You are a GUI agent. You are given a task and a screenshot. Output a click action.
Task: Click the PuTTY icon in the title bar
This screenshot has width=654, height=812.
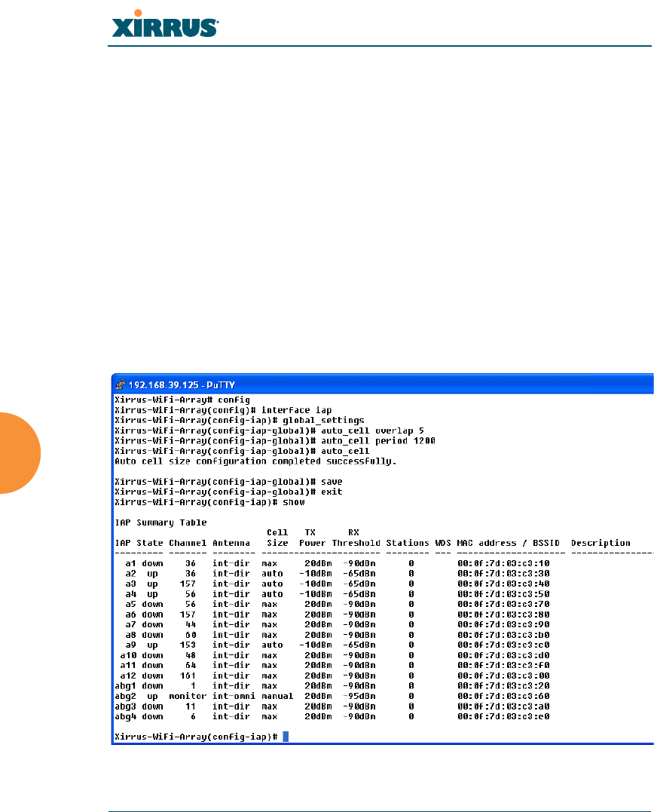[120, 385]
